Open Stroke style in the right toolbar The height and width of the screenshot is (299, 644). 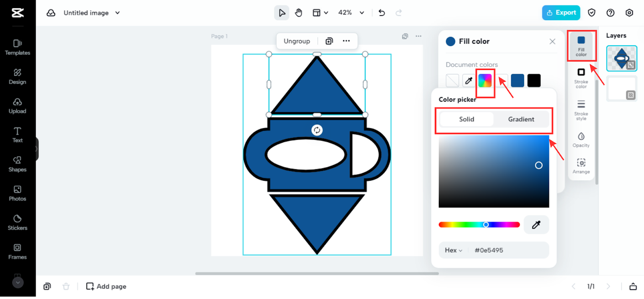coord(581,110)
